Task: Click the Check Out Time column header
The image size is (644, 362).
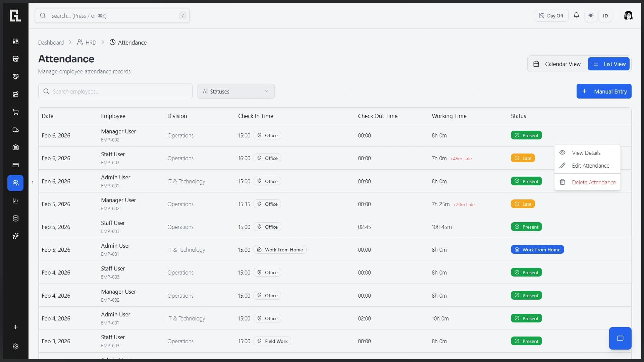Action: (378, 116)
